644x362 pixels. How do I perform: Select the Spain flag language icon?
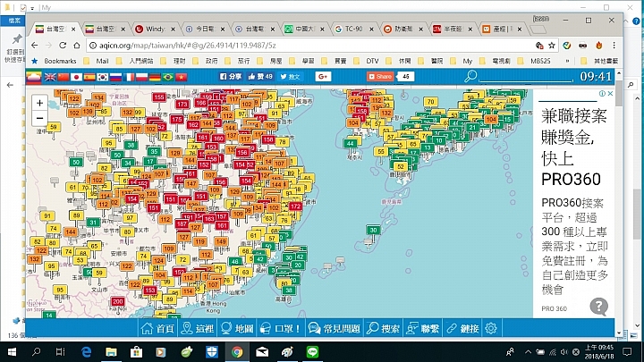[x=89, y=77]
